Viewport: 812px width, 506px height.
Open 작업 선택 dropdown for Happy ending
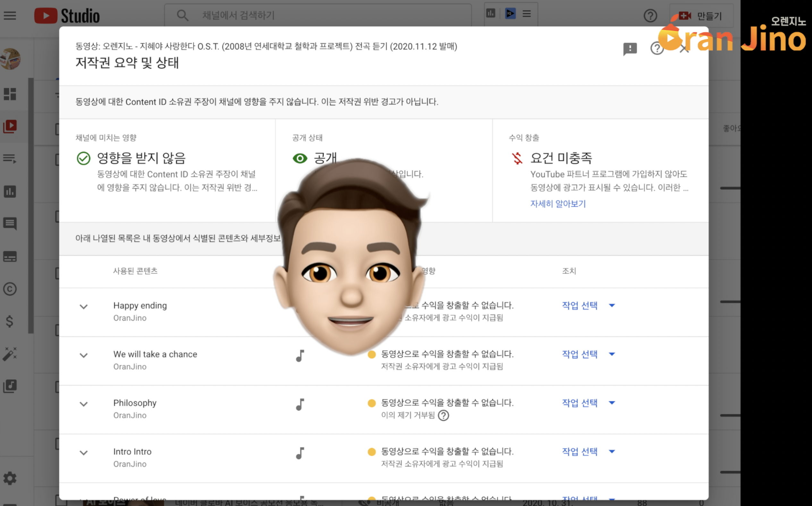[x=588, y=305]
